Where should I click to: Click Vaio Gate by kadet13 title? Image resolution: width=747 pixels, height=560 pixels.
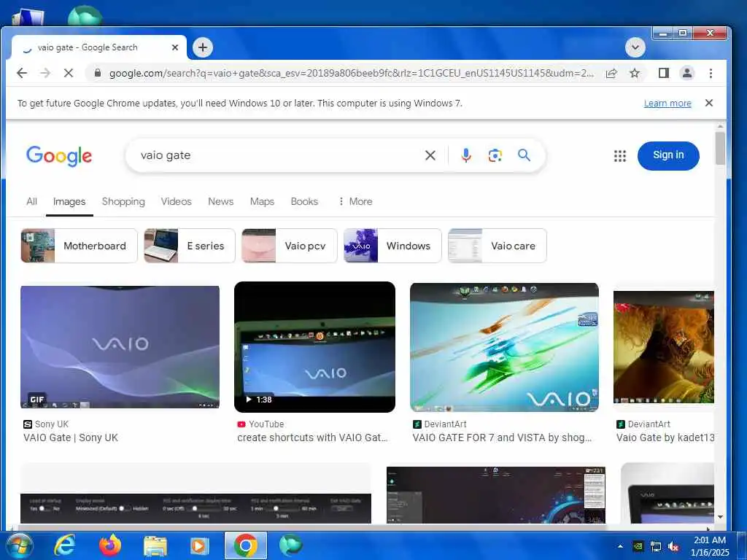point(665,437)
